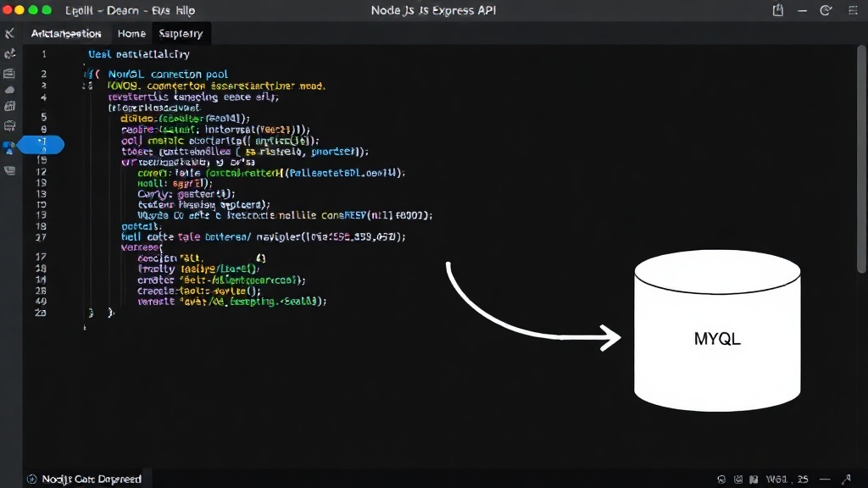Select the darker tab right of Home

pos(181,34)
